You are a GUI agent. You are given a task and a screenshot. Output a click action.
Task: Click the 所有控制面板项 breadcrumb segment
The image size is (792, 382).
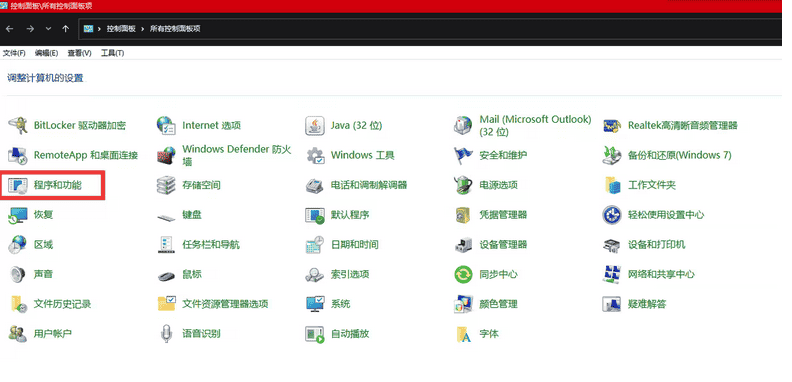click(175, 29)
